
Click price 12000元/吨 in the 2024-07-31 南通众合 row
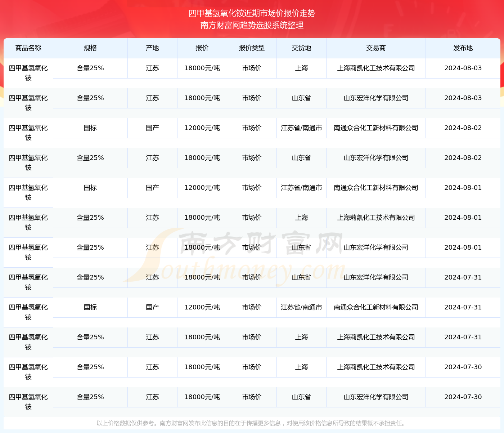(202, 307)
